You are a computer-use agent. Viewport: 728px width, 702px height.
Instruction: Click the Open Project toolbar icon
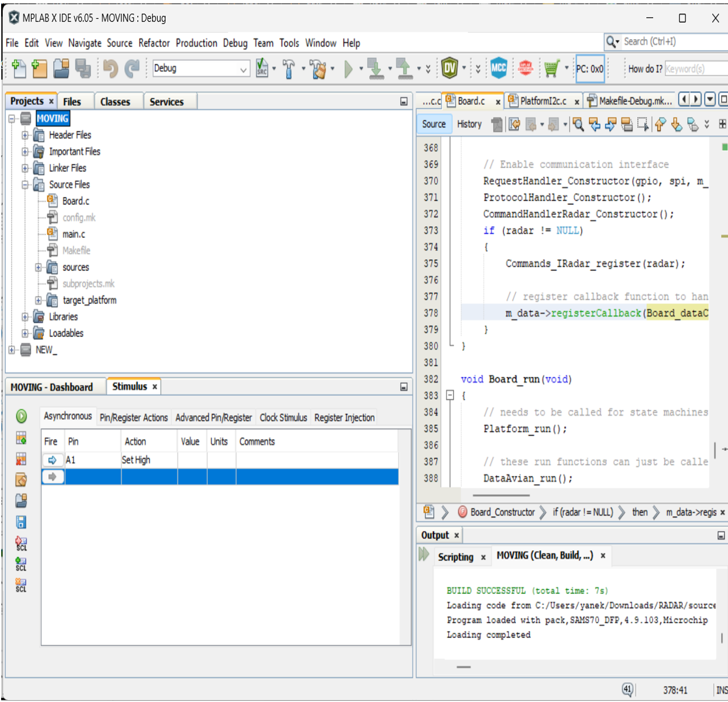61,69
